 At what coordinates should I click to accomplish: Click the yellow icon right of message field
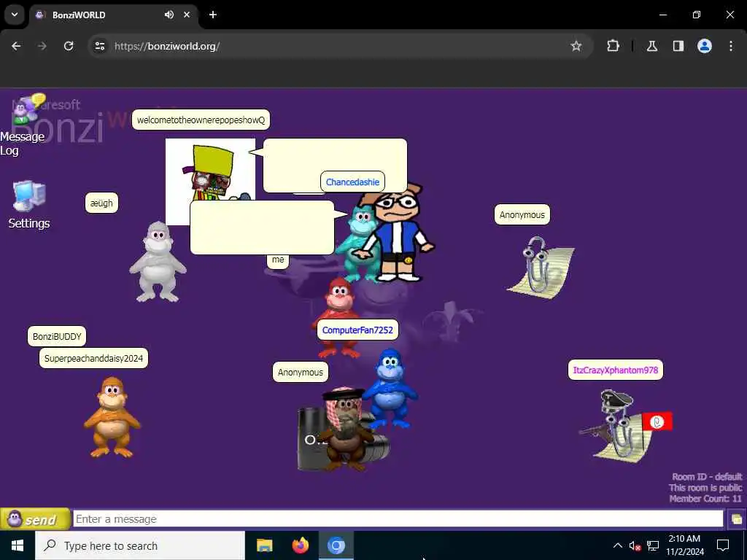click(737, 519)
